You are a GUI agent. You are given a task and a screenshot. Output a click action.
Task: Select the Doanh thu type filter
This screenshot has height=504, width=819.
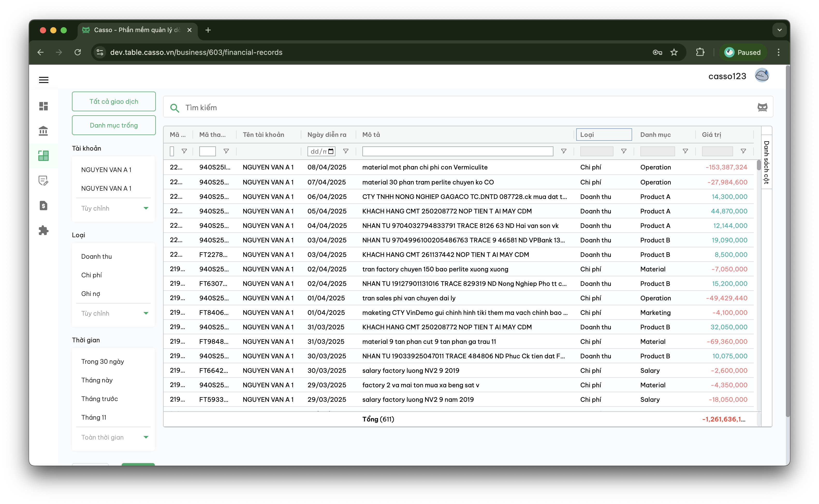[x=96, y=256]
